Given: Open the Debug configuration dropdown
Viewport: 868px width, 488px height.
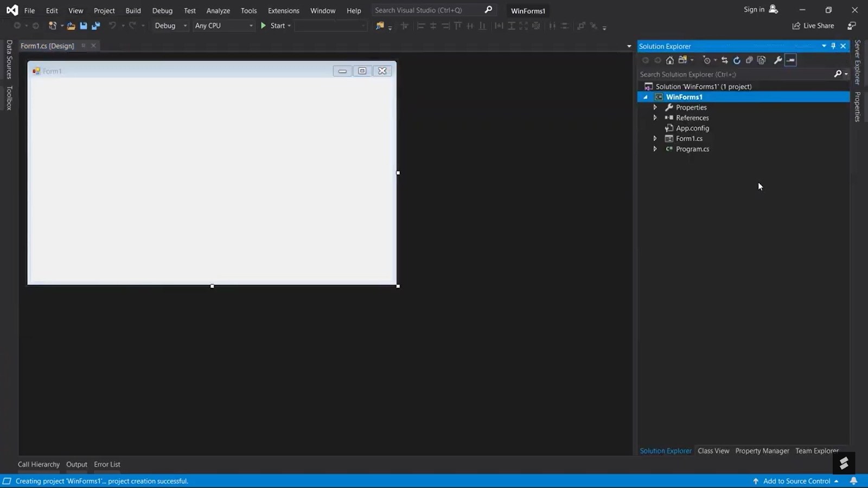Looking at the screenshot, I should click(x=184, y=25).
